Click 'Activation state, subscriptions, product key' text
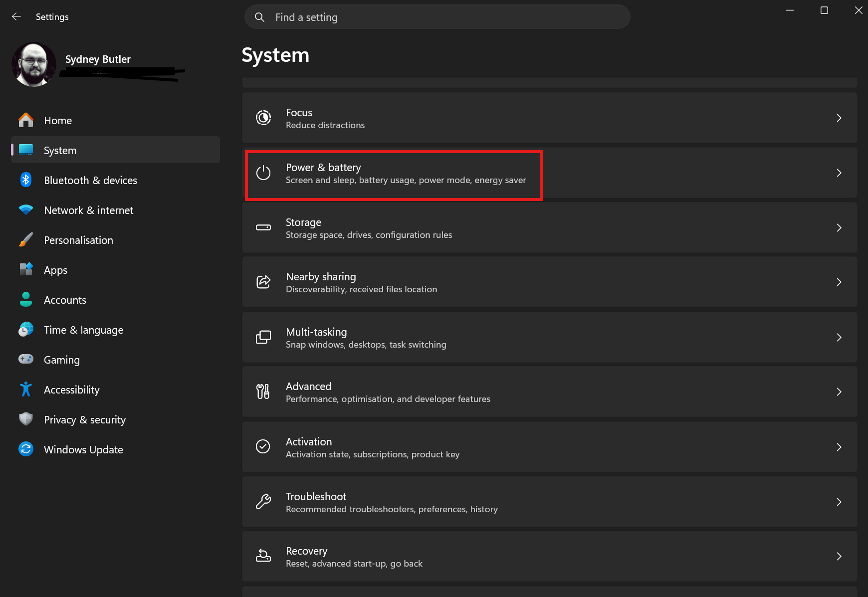868x597 pixels. coord(373,454)
